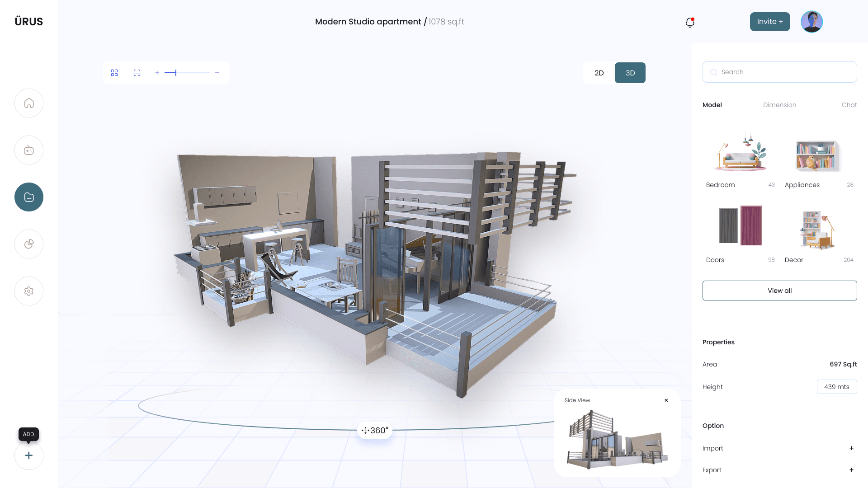This screenshot has width=868, height=488.
Task: Open the Home sidebar icon
Action: [29, 103]
